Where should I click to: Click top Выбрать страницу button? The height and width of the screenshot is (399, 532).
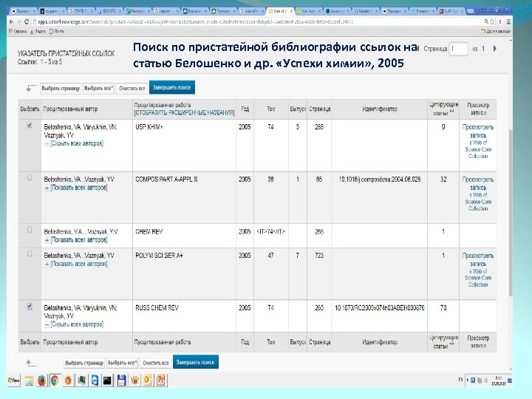[x=61, y=88]
